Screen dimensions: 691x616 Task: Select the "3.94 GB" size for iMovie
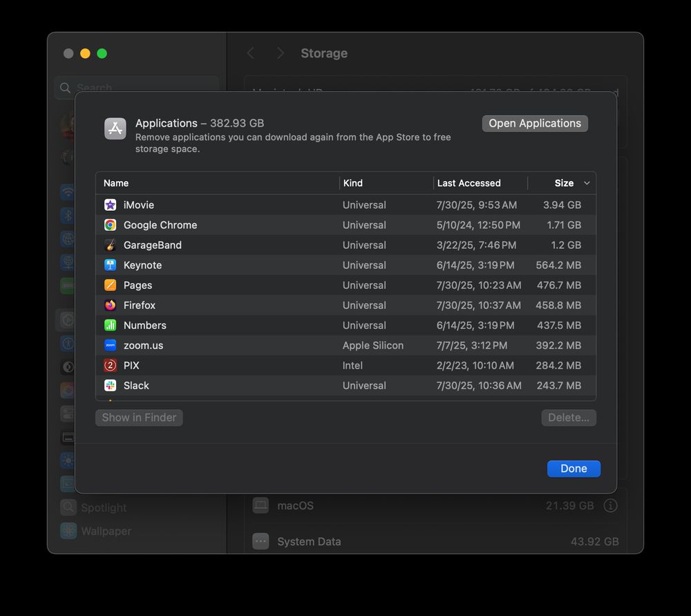point(562,205)
